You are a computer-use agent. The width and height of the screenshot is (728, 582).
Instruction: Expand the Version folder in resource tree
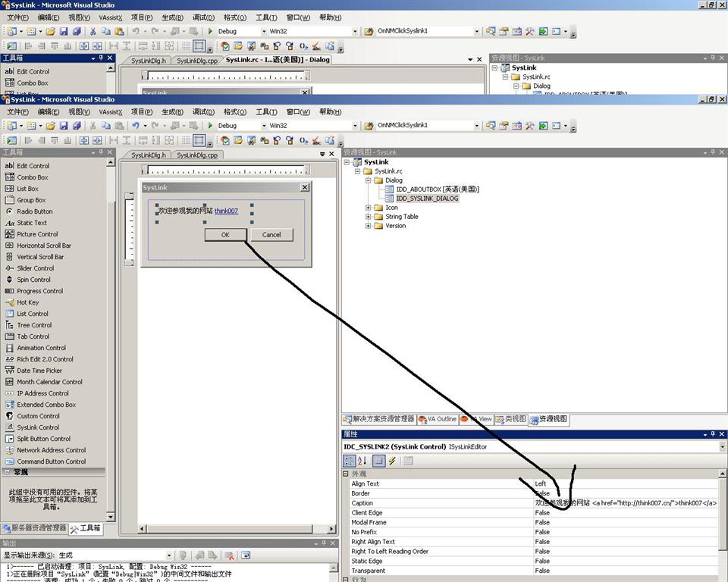[369, 226]
